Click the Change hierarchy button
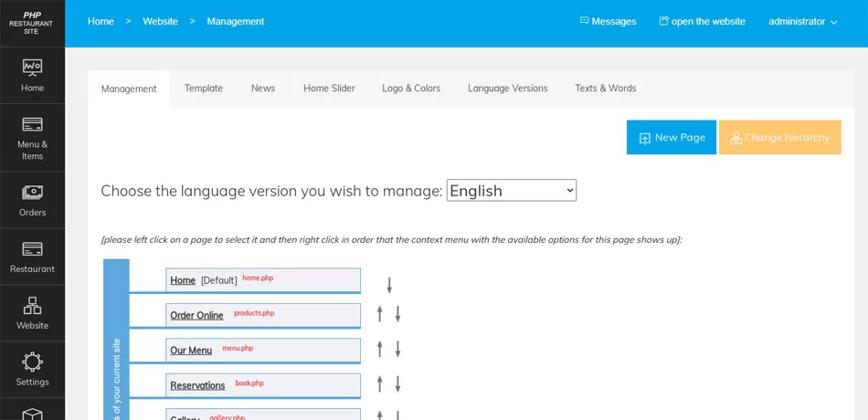The height and width of the screenshot is (420, 868). [x=780, y=137]
